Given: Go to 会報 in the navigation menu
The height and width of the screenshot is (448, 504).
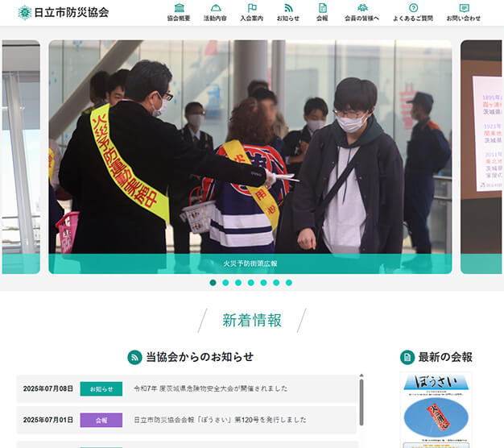Looking at the screenshot, I should point(322,13).
